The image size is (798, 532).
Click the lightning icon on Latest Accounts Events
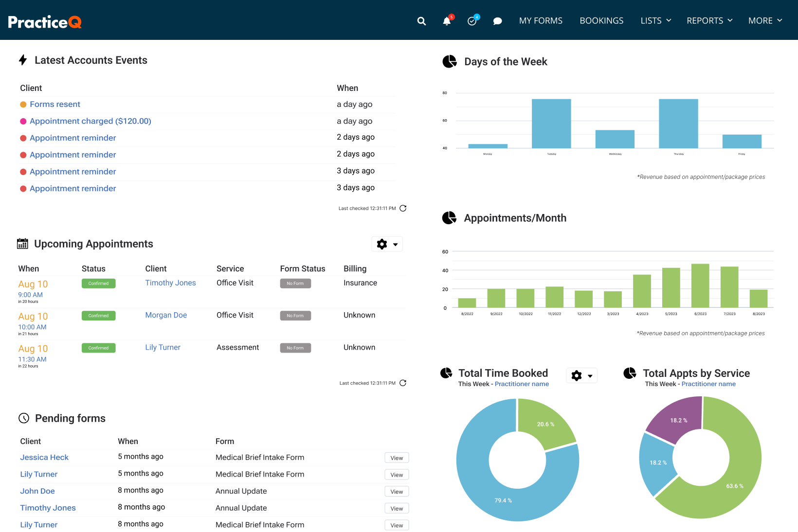click(x=23, y=60)
